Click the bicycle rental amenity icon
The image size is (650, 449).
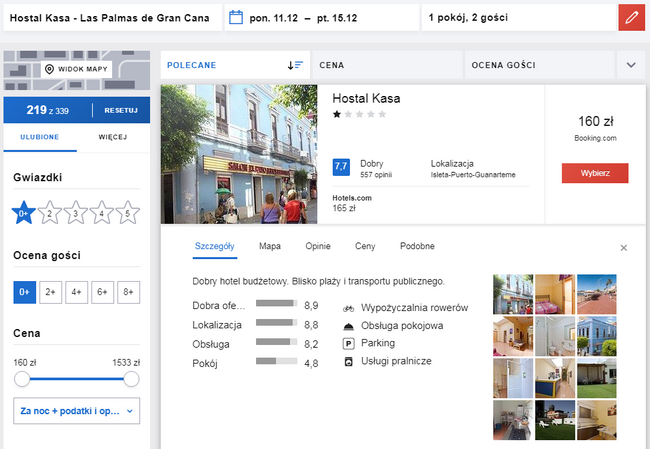(349, 308)
